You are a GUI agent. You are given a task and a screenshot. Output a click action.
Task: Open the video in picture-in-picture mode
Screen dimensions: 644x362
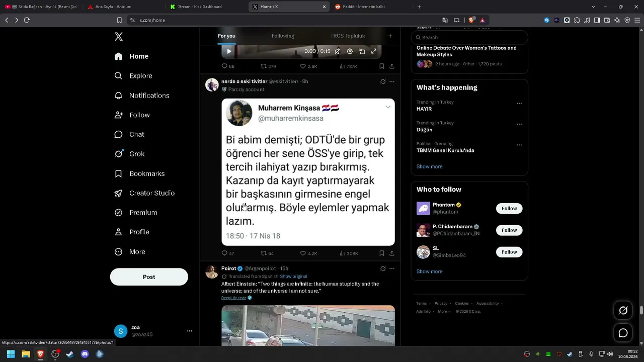[362, 51]
